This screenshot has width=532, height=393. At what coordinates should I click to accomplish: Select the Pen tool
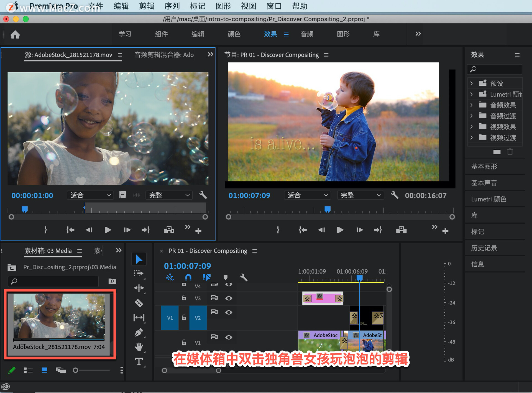click(139, 332)
